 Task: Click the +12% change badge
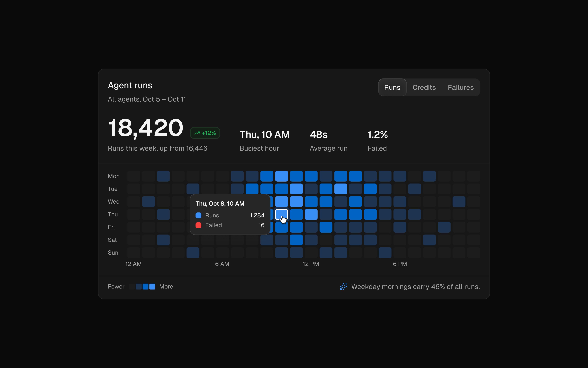pyautogui.click(x=205, y=133)
